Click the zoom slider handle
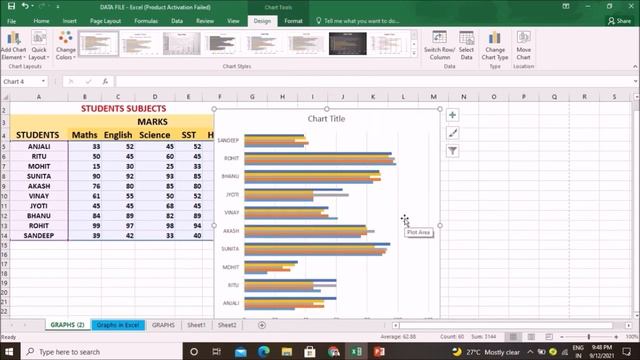The width and height of the screenshot is (640, 360). 589,337
